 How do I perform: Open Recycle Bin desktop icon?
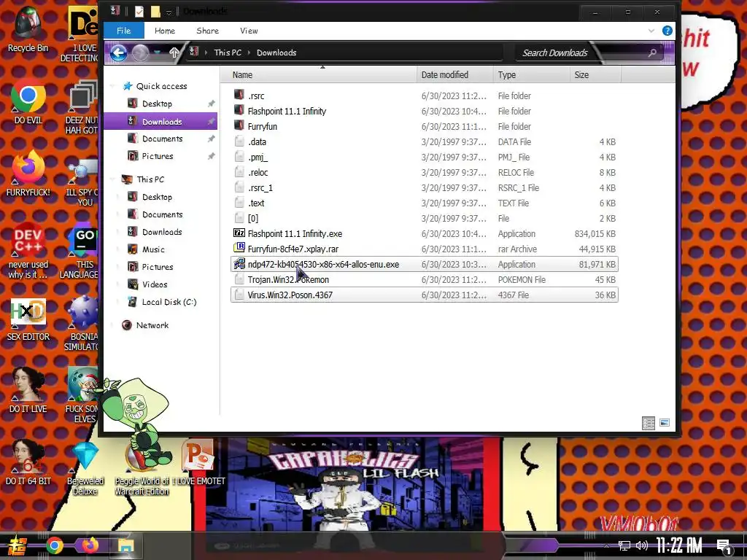point(28,29)
